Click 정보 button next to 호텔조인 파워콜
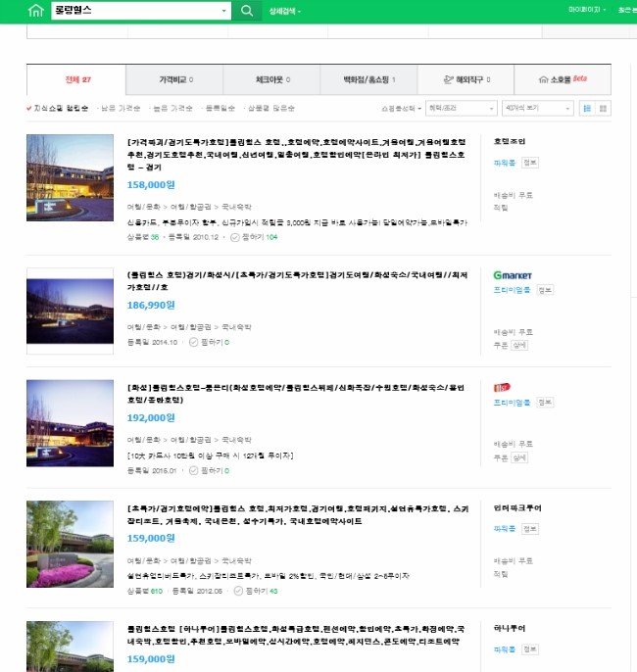 point(530,163)
